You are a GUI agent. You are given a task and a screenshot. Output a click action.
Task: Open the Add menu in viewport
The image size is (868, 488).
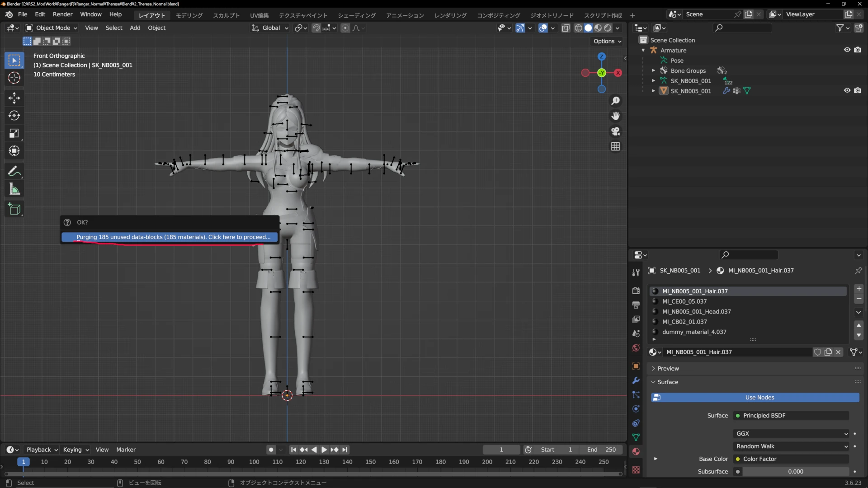[x=135, y=28]
